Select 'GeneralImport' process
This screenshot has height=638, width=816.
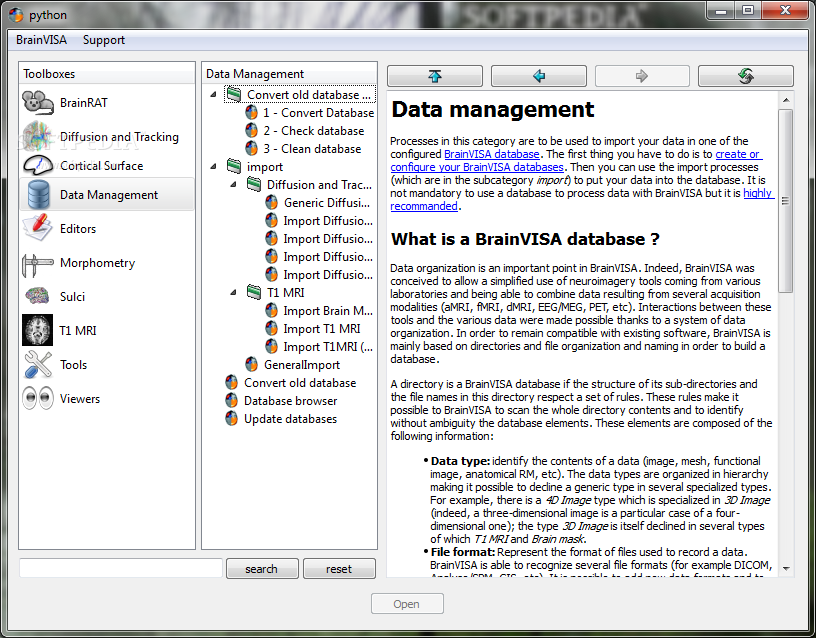click(302, 365)
